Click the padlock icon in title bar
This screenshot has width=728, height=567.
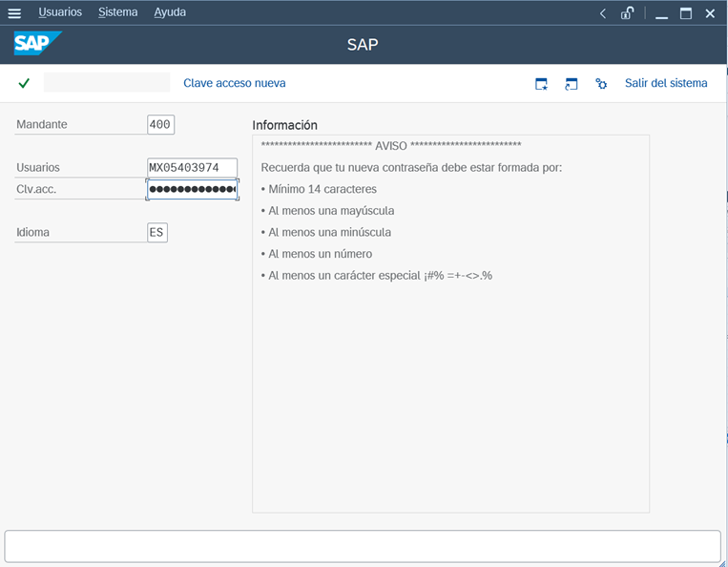point(627,13)
